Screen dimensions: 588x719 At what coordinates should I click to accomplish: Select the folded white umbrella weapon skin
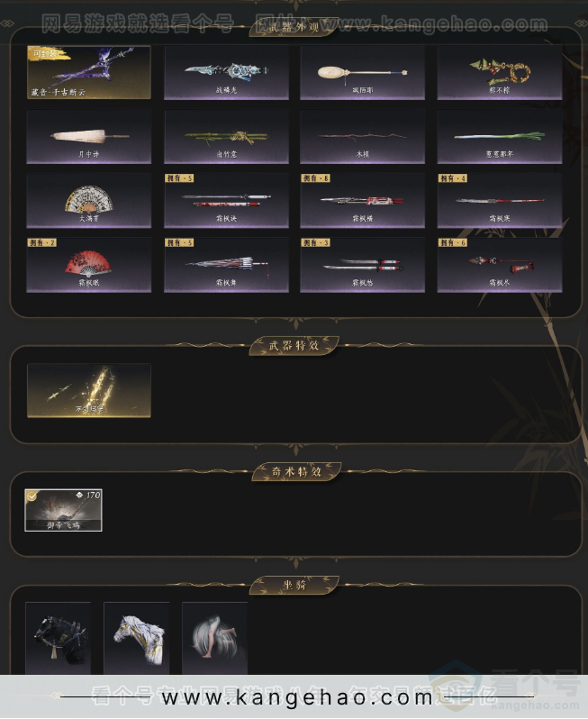pyautogui.click(x=89, y=137)
